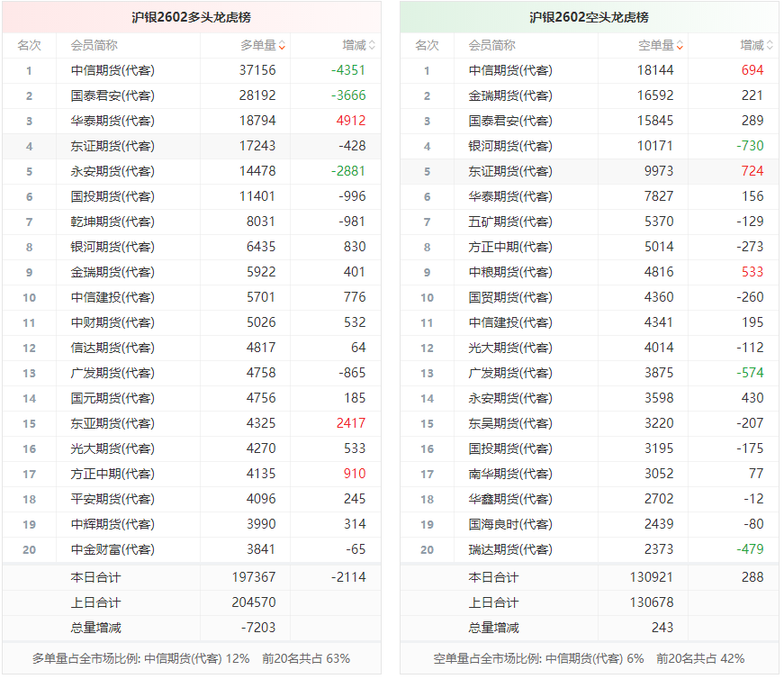Click long total 197367
This screenshot has height=679, width=784.
[254, 577]
